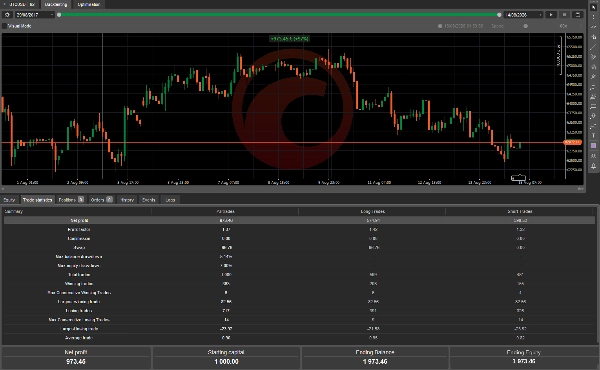Select the Max Consecutive Winning Trades row

point(299,293)
